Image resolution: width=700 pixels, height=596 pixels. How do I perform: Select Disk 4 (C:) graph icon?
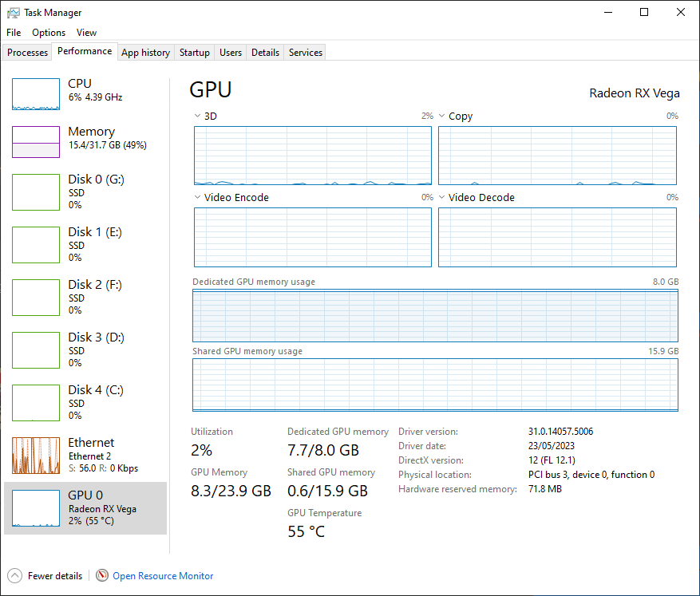36,402
